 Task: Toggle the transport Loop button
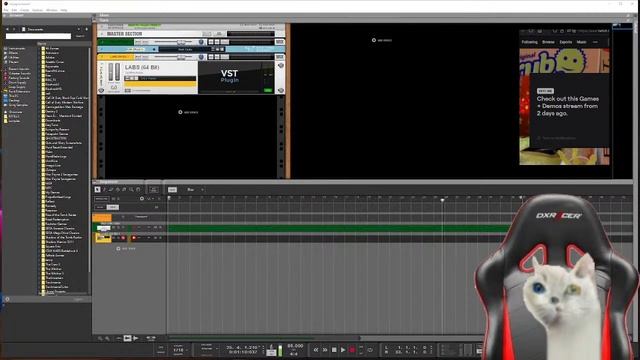(370, 350)
